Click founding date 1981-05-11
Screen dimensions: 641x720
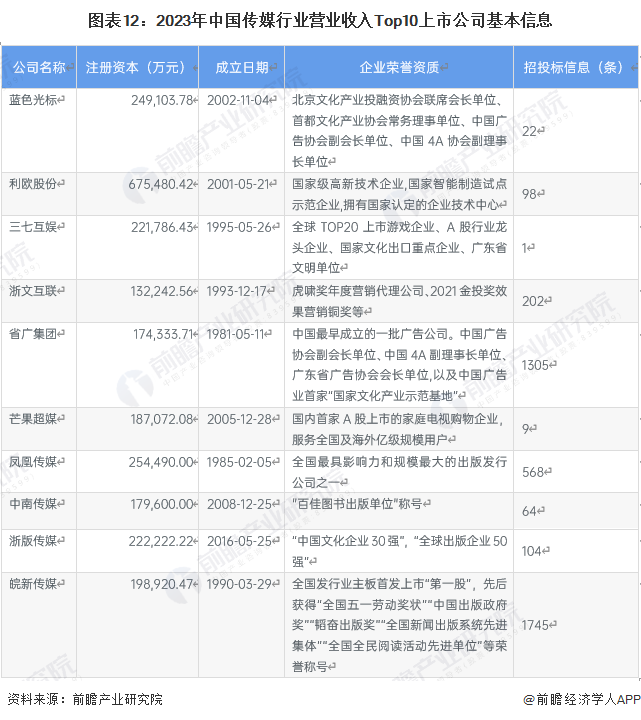tap(235, 334)
